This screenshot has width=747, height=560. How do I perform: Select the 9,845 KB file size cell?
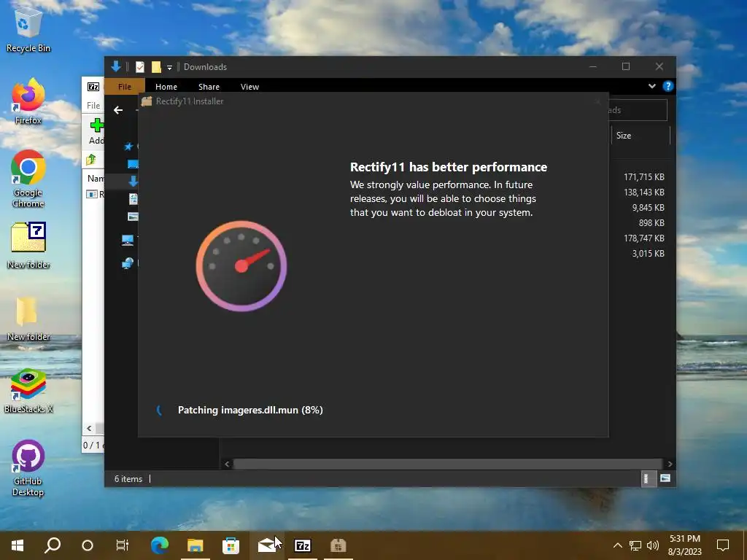click(x=648, y=208)
